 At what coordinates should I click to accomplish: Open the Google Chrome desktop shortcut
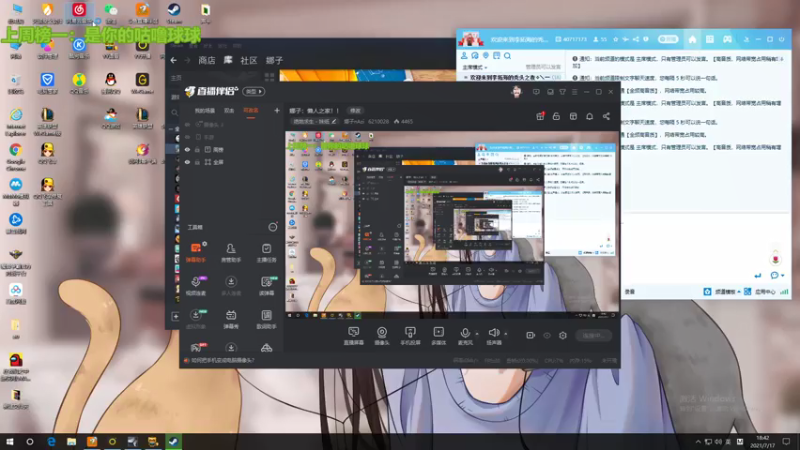[15, 156]
